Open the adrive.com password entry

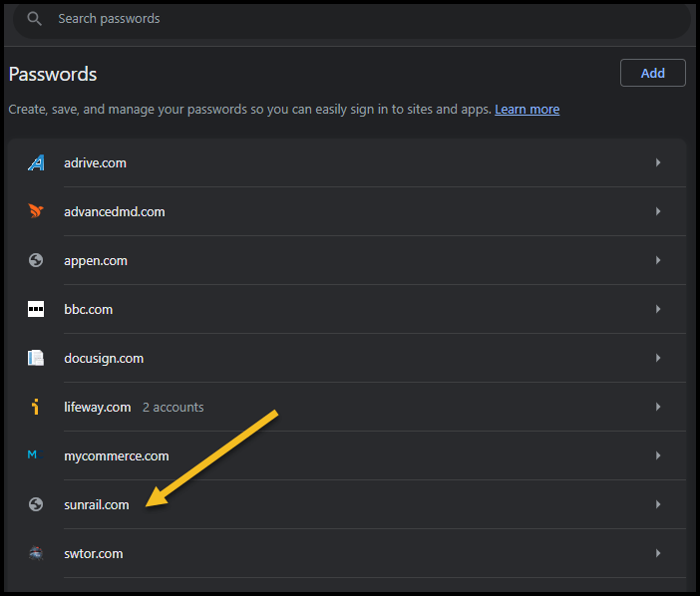(x=347, y=162)
